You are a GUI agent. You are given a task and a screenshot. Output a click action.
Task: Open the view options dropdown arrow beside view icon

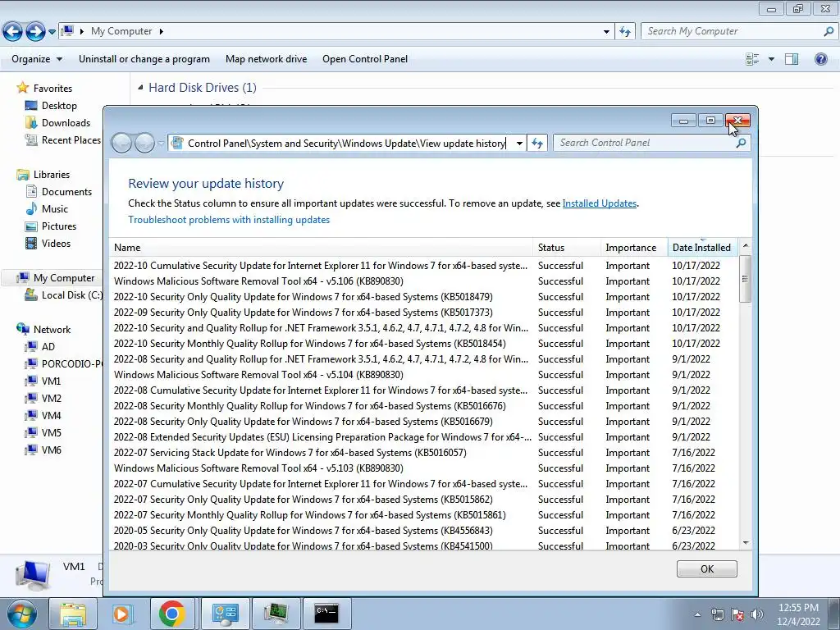pos(771,59)
